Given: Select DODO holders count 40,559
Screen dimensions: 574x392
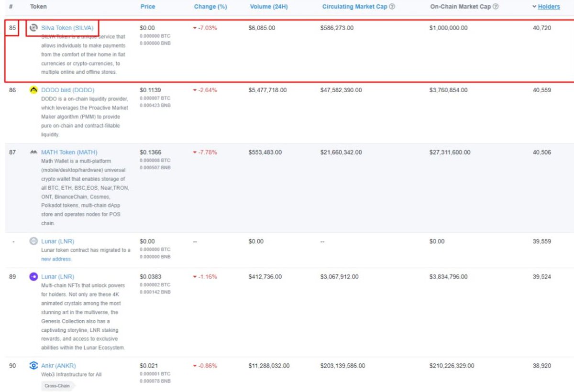Looking at the screenshot, I should tap(542, 90).
